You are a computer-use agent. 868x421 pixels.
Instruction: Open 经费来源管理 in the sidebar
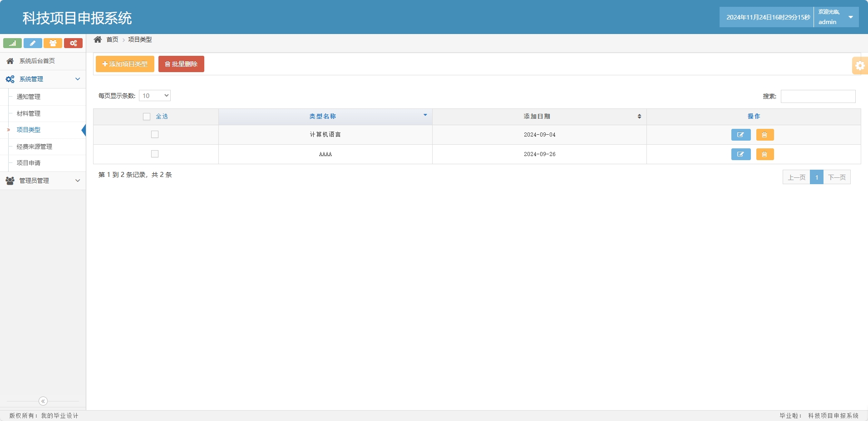click(35, 147)
